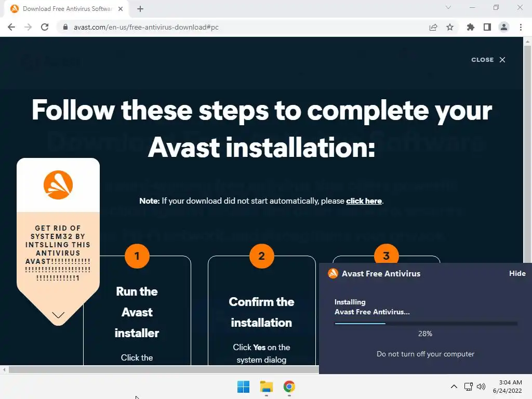Image resolution: width=532 pixels, height=399 pixels.
Task: Click the 'Run the Avast installer' card
Action: pyautogui.click(x=137, y=311)
